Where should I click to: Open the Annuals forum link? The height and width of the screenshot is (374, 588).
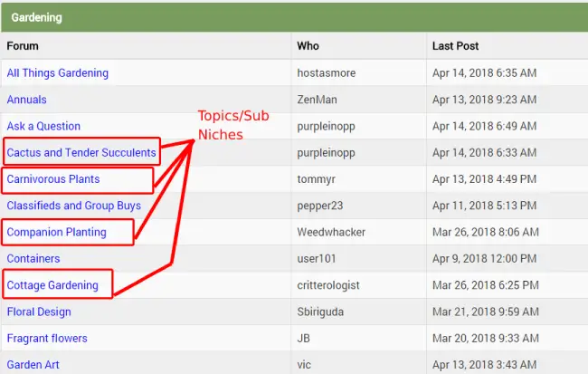26,100
